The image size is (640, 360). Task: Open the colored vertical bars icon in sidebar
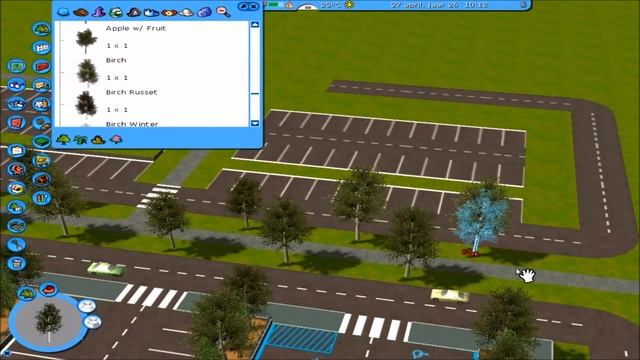point(41,198)
